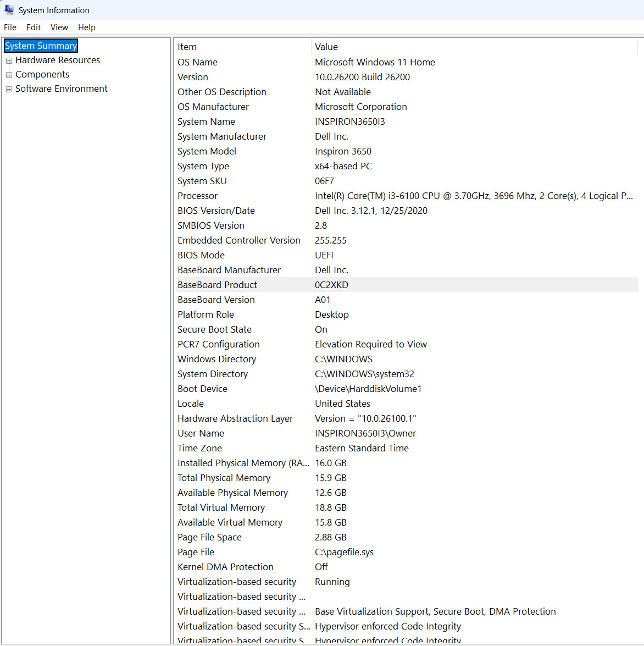Click the Running virtualization-based security value
644x646 pixels.
click(x=332, y=581)
